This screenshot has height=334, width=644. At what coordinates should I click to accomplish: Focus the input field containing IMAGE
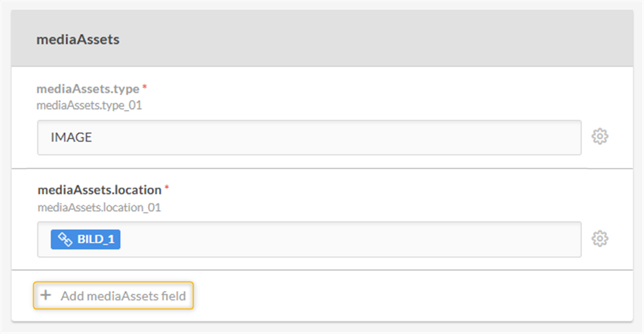click(x=309, y=137)
